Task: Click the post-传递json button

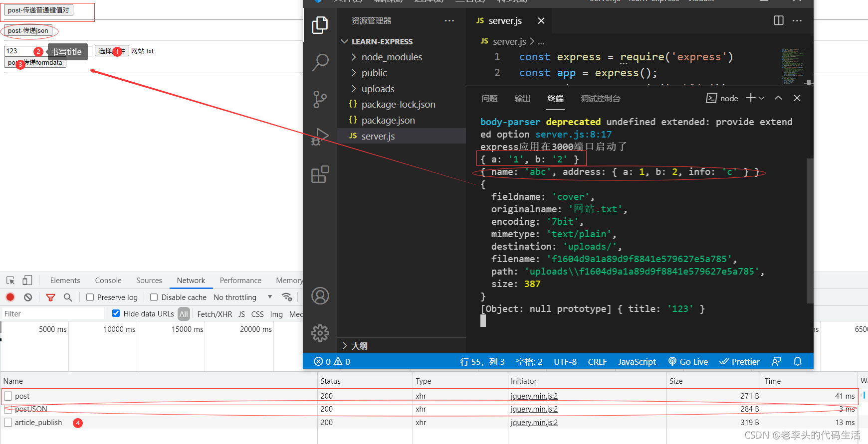Action: click(x=28, y=30)
